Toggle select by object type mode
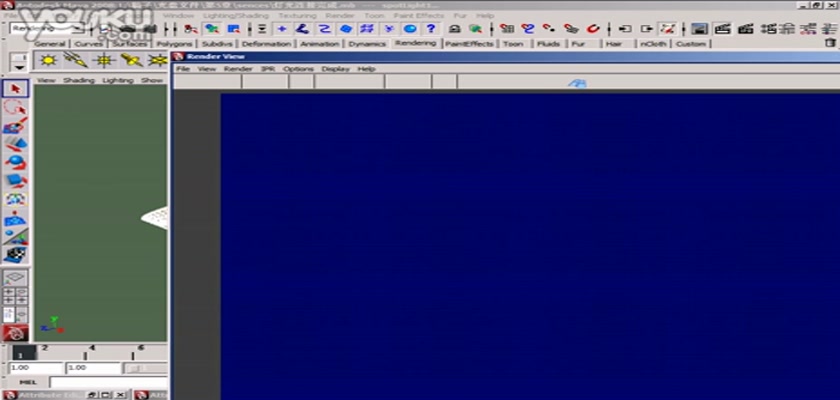The height and width of the screenshot is (400, 840). pos(212,29)
